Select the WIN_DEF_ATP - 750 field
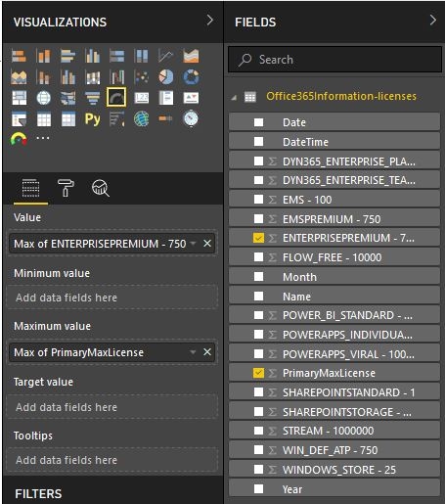Image resolution: width=445 pixels, height=504 pixels. pos(334,450)
